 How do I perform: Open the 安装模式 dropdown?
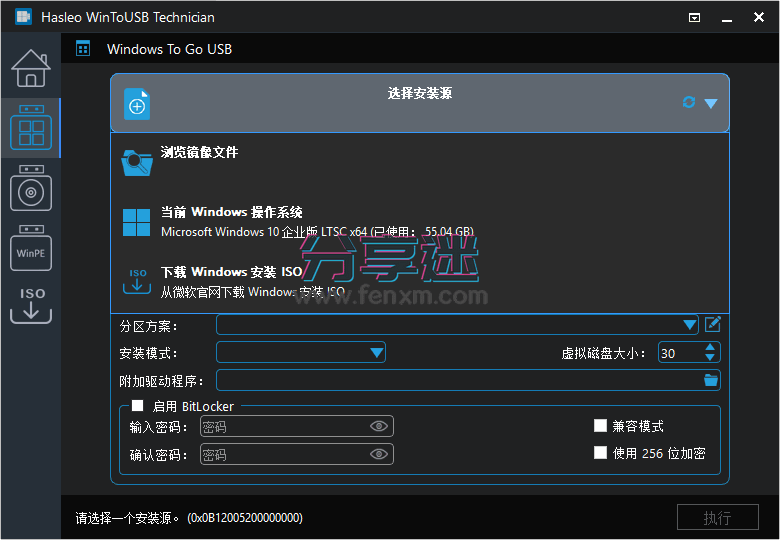(376, 352)
